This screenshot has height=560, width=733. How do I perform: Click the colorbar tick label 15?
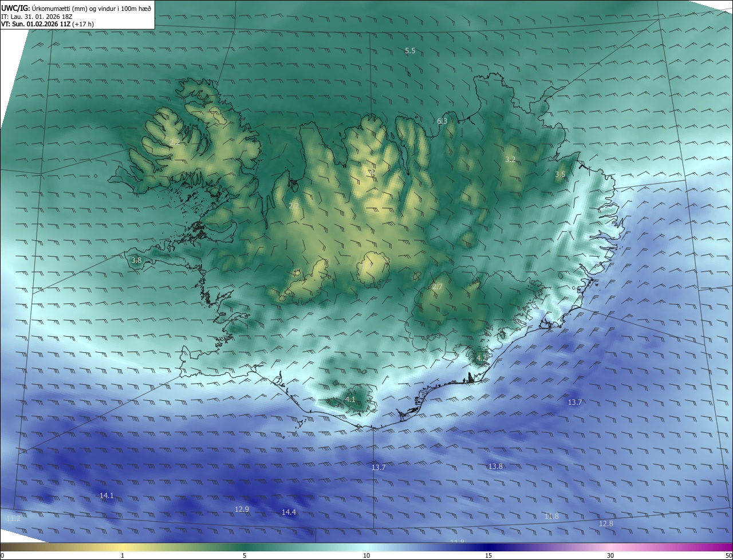(x=488, y=555)
